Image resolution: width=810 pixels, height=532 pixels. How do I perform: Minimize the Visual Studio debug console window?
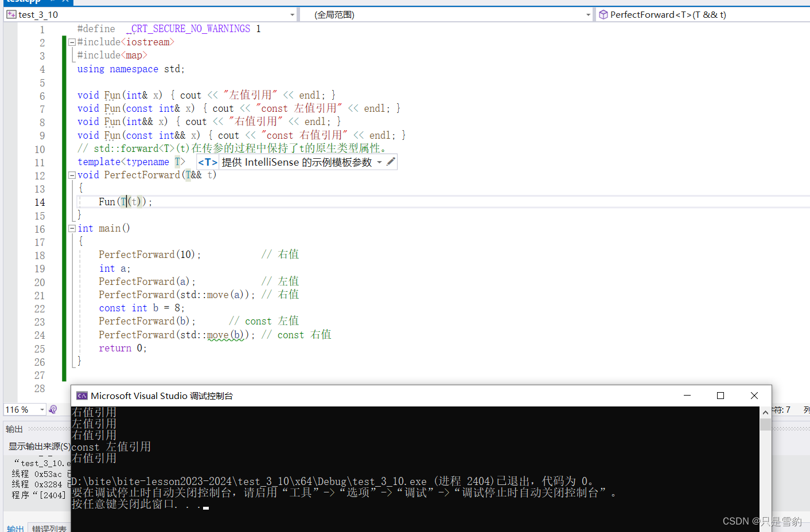pos(687,396)
